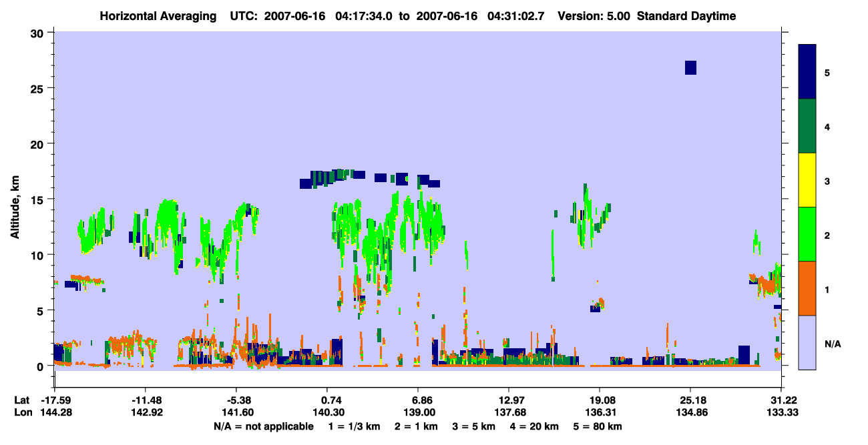The height and width of the screenshot is (445, 868).
Task: Click the 5 km altitude tick label
Action: [x=41, y=310]
